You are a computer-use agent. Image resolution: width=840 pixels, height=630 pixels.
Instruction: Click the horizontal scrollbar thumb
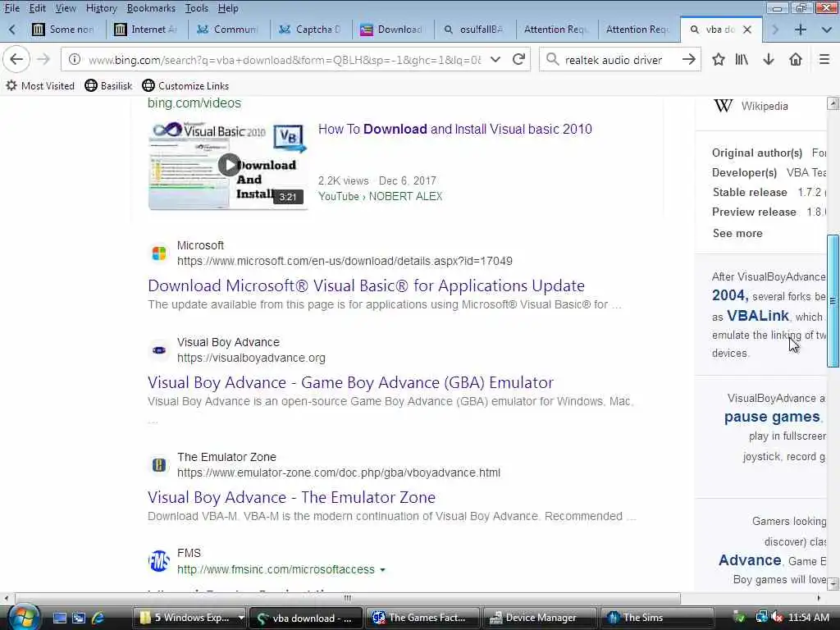(348, 598)
